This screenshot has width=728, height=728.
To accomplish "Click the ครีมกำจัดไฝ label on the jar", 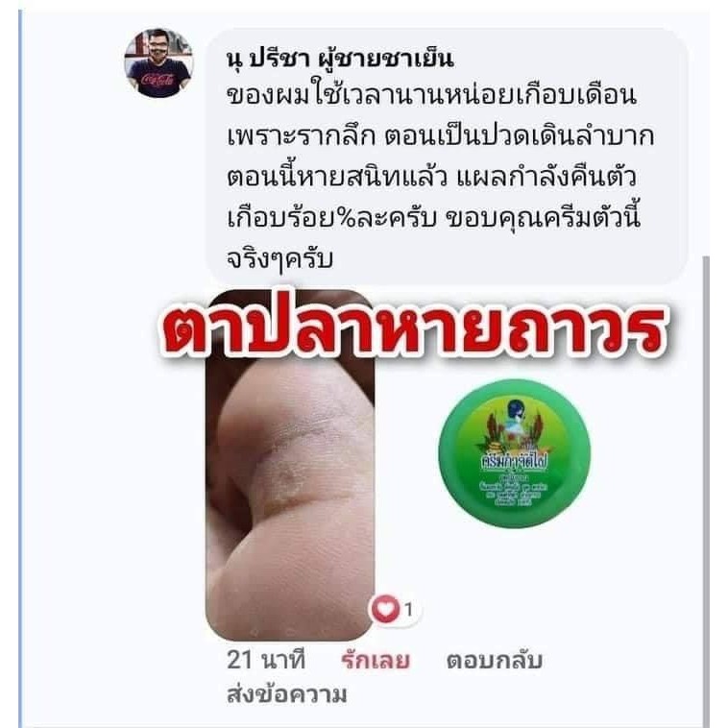I will click(514, 462).
